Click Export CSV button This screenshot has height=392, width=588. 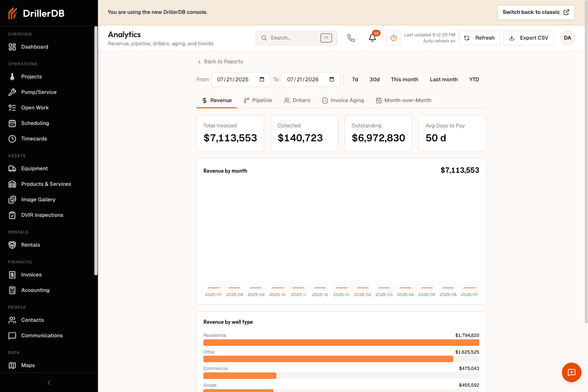pos(528,38)
